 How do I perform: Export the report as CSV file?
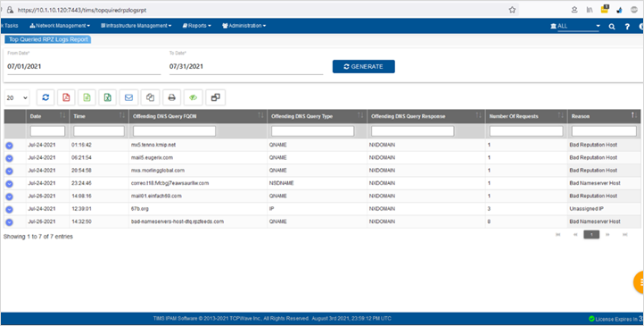click(x=87, y=97)
